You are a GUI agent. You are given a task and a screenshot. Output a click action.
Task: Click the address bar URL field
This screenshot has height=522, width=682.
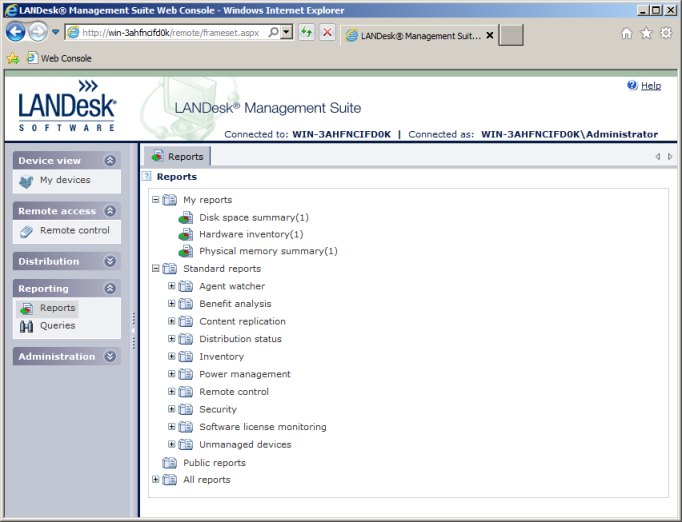pyautogui.click(x=172, y=33)
